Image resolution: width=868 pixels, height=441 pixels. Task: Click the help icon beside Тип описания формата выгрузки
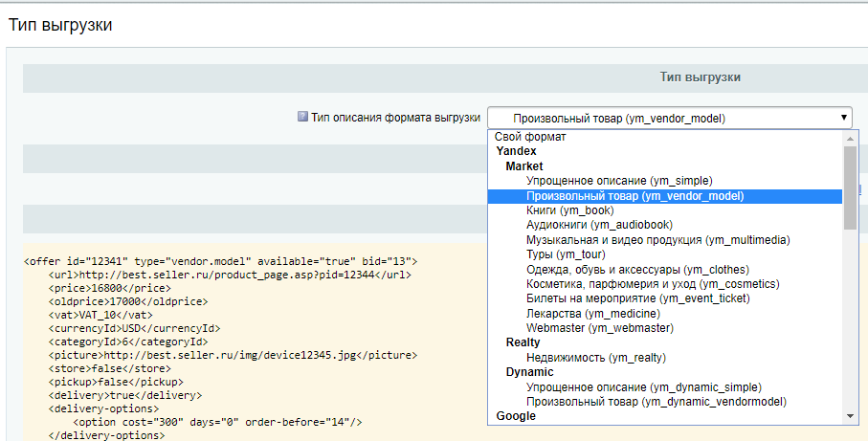point(302,116)
